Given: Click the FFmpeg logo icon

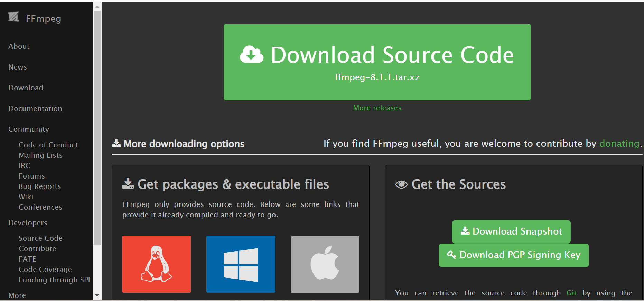Looking at the screenshot, I should (13, 17).
